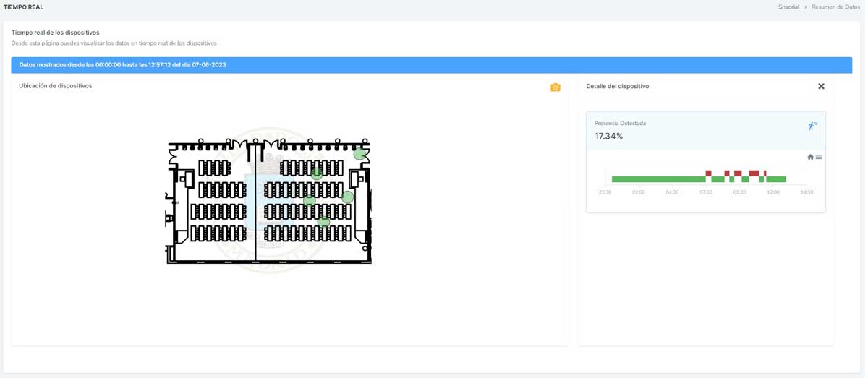The image size is (868, 378).
Task: Click the first red segment near 07:00
Action: tap(708, 173)
